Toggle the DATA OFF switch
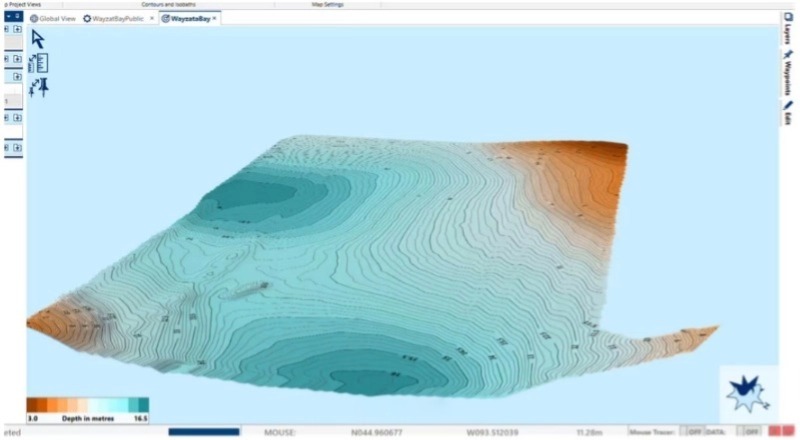Screen dimensions: 800x440 751,432
